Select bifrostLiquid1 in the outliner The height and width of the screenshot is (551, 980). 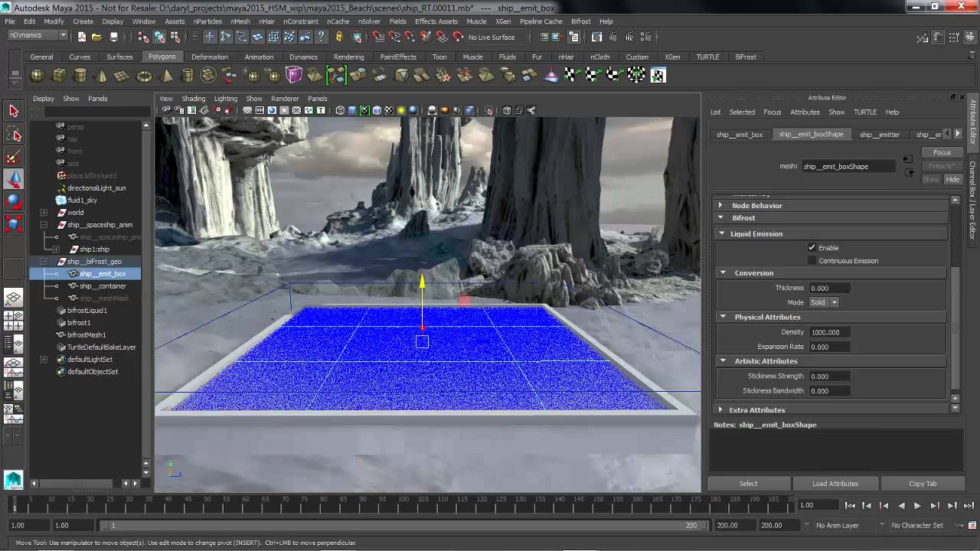tap(87, 311)
